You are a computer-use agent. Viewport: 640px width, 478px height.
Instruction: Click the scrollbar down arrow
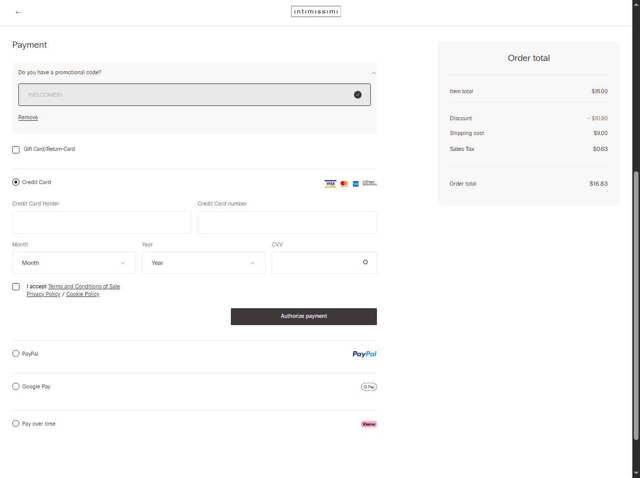pos(636,475)
